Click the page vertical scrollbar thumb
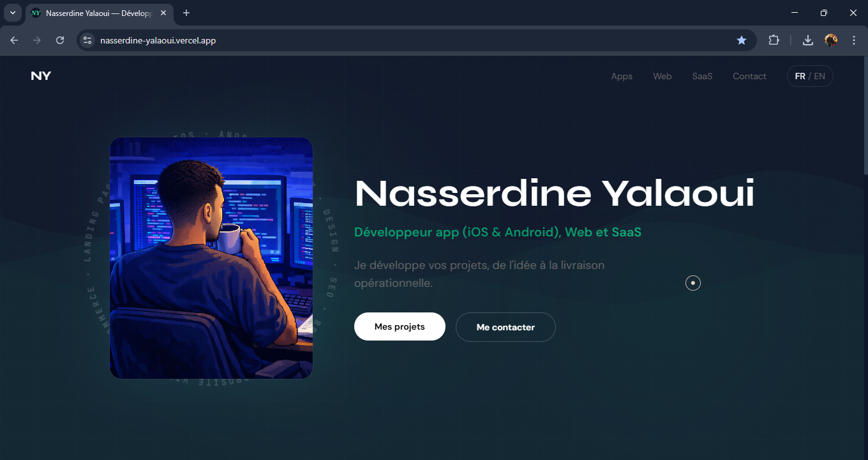This screenshot has width=868, height=460. click(x=865, y=116)
